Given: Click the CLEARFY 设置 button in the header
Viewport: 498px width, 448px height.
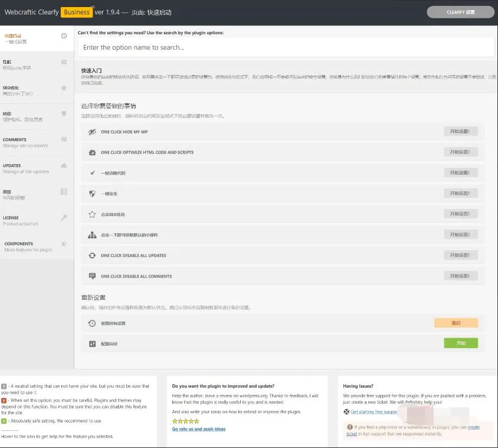Looking at the screenshot, I should (460, 12).
